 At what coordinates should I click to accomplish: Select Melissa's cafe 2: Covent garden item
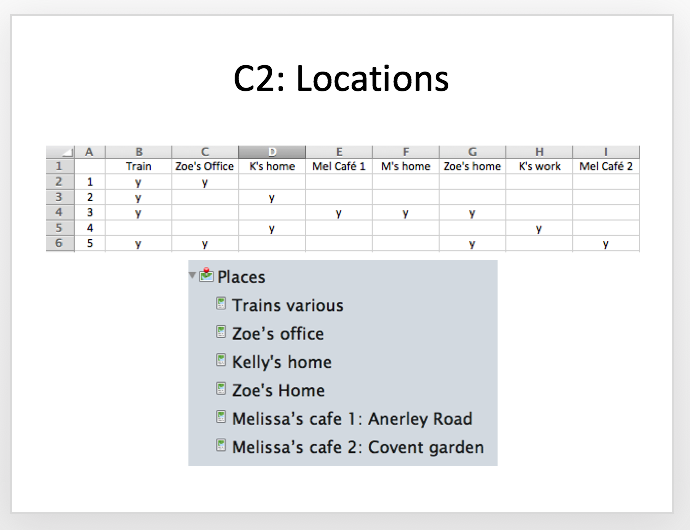(358, 447)
